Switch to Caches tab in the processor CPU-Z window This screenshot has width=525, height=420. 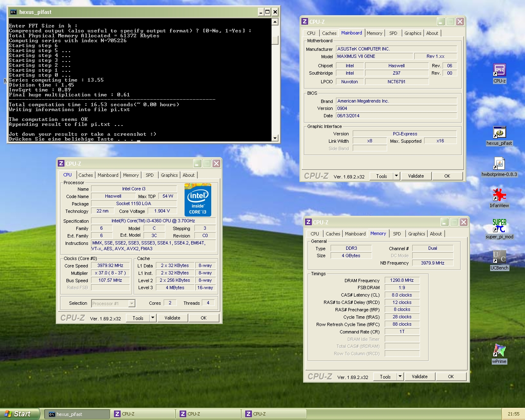(x=86, y=176)
